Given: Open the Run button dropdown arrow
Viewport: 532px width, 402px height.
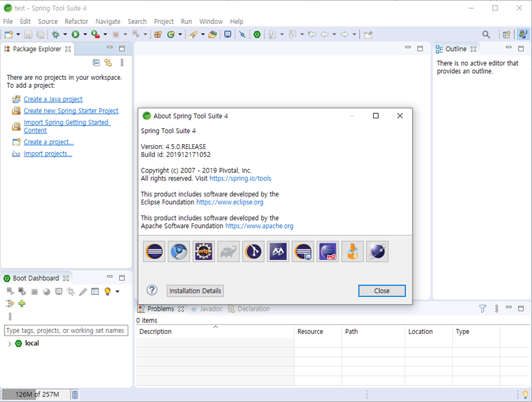Looking at the screenshot, I should (x=84, y=34).
